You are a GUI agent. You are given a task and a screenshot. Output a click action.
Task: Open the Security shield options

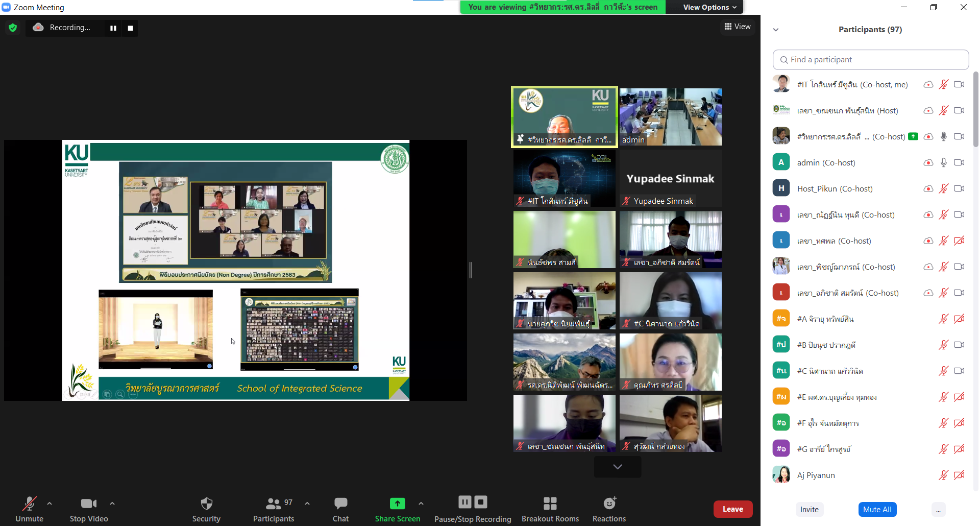(x=206, y=509)
